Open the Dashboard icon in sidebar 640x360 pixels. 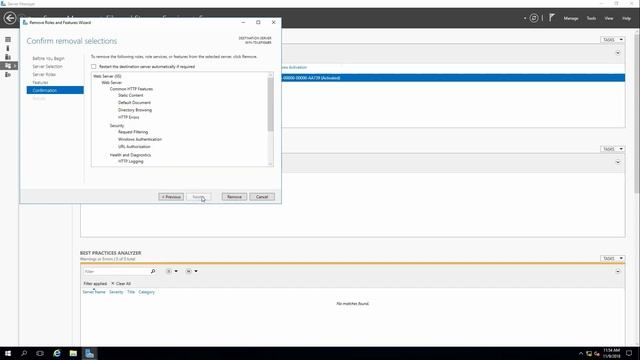(8, 40)
